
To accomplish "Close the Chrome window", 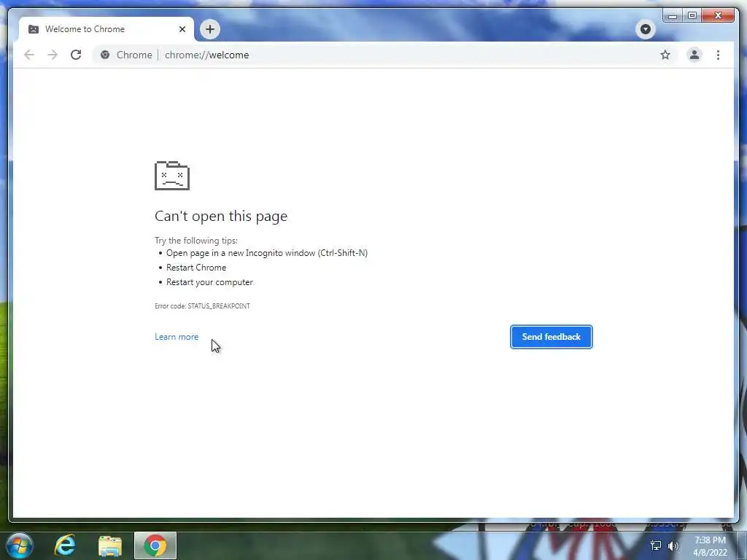I will (x=719, y=16).
